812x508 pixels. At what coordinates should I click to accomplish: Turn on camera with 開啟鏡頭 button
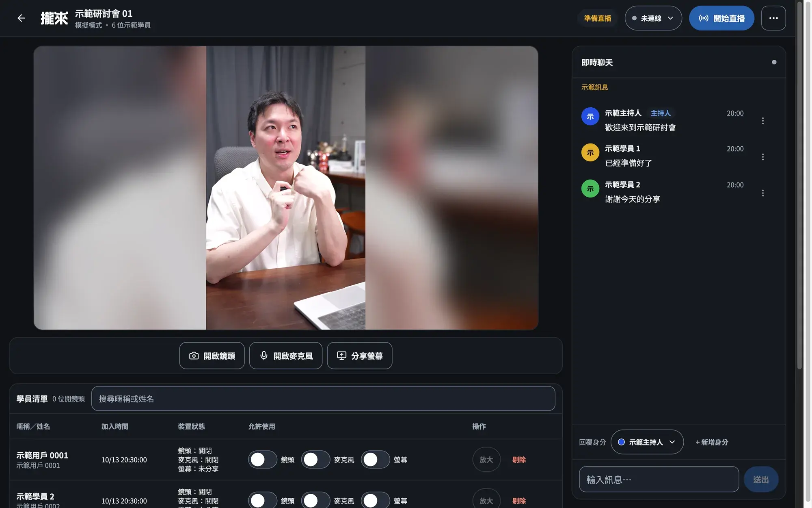[x=212, y=356]
